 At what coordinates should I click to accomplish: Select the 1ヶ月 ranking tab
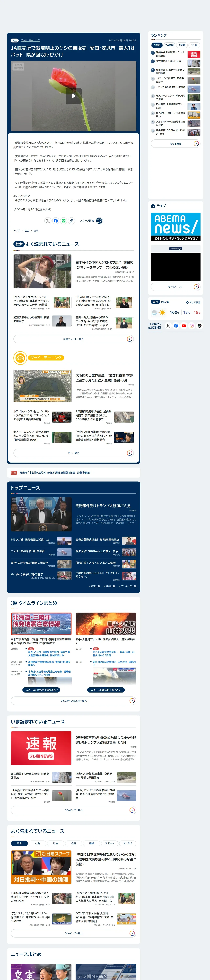coord(194,45)
